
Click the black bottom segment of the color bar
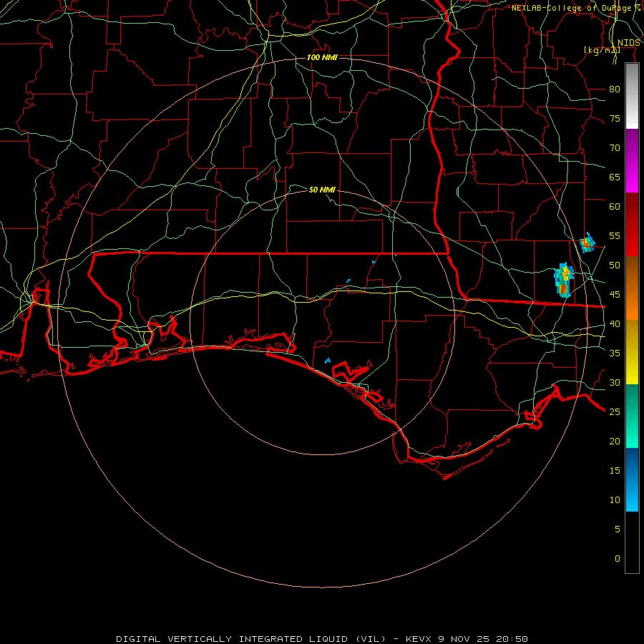pos(632,542)
